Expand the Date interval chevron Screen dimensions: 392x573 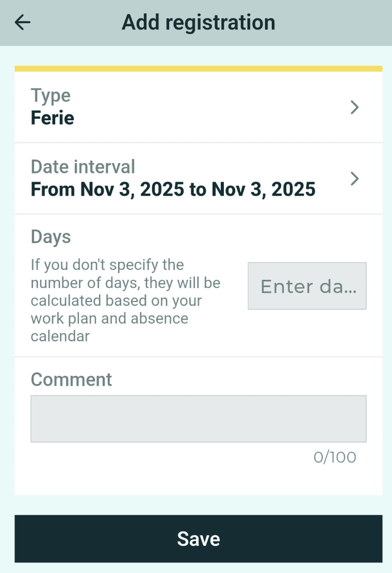point(354,179)
